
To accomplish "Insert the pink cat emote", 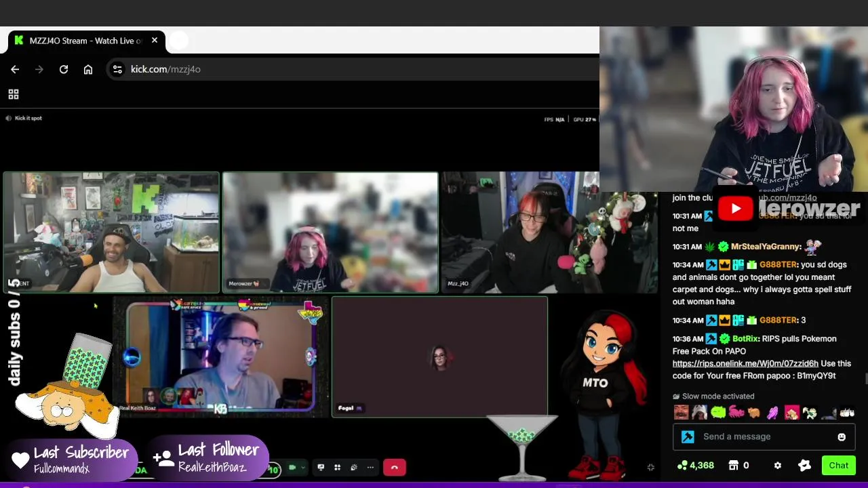I will coord(736,412).
